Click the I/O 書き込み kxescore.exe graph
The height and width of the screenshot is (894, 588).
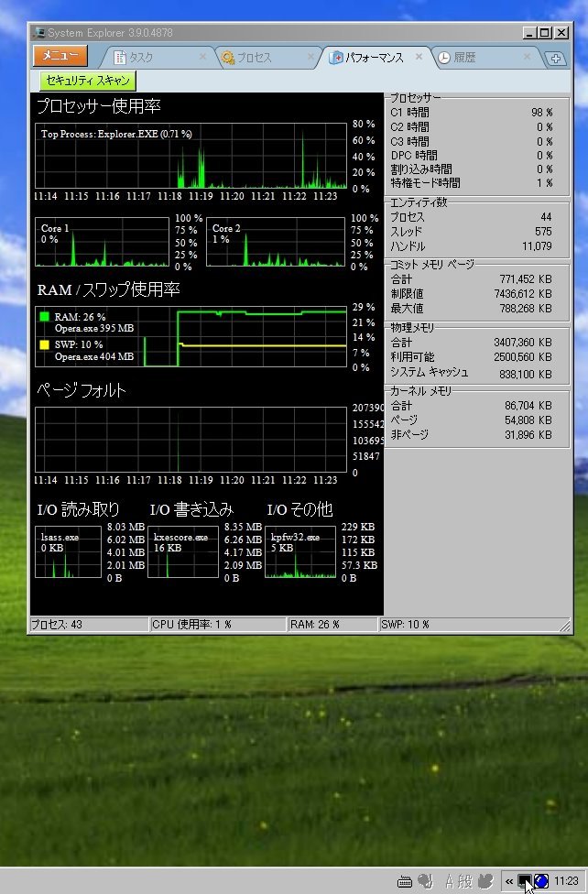coord(183,552)
